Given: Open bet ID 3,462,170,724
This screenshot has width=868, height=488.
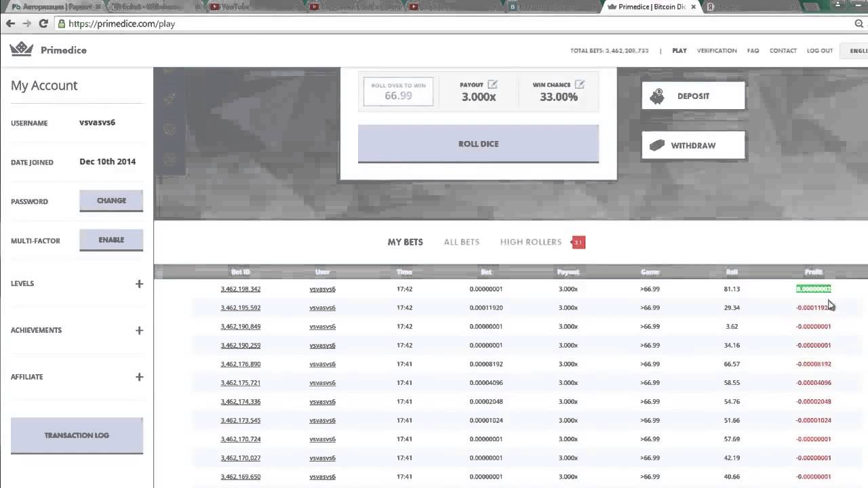Looking at the screenshot, I should tap(241, 439).
